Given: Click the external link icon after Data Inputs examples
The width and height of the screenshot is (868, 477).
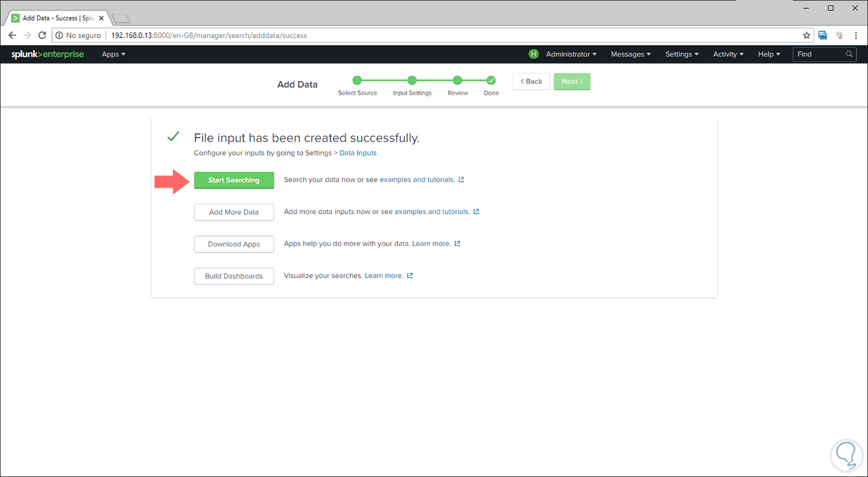Looking at the screenshot, I should pos(461,179).
